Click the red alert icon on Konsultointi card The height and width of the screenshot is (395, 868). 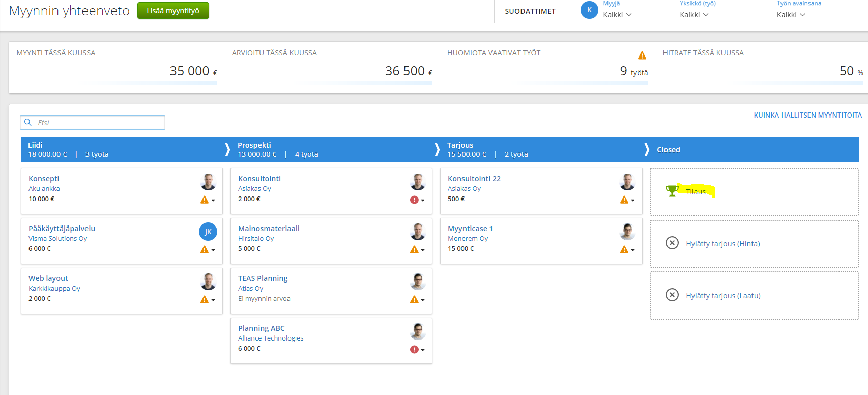click(x=414, y=200)
